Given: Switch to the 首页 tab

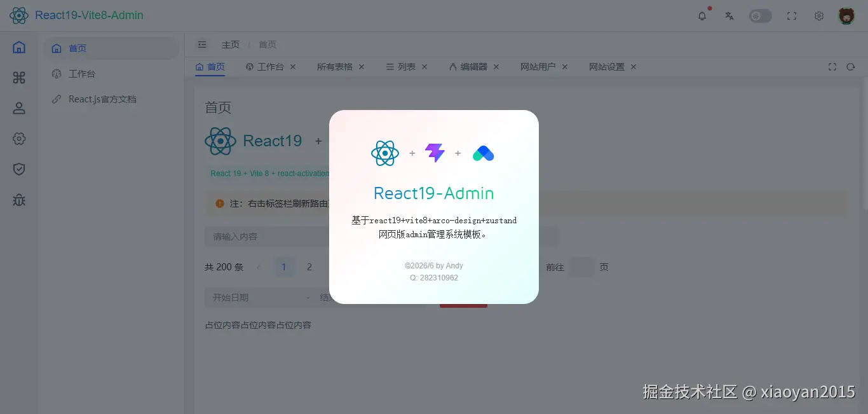Looking at the screenshot, I should tap(210, 67).
